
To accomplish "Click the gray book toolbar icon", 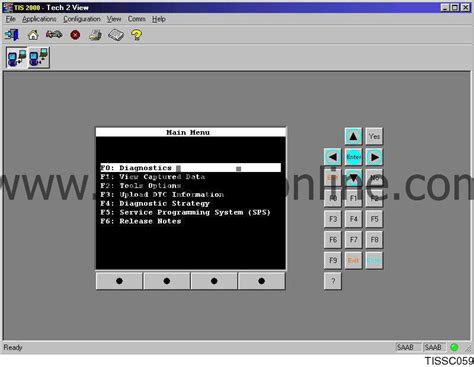I will 116,35.
